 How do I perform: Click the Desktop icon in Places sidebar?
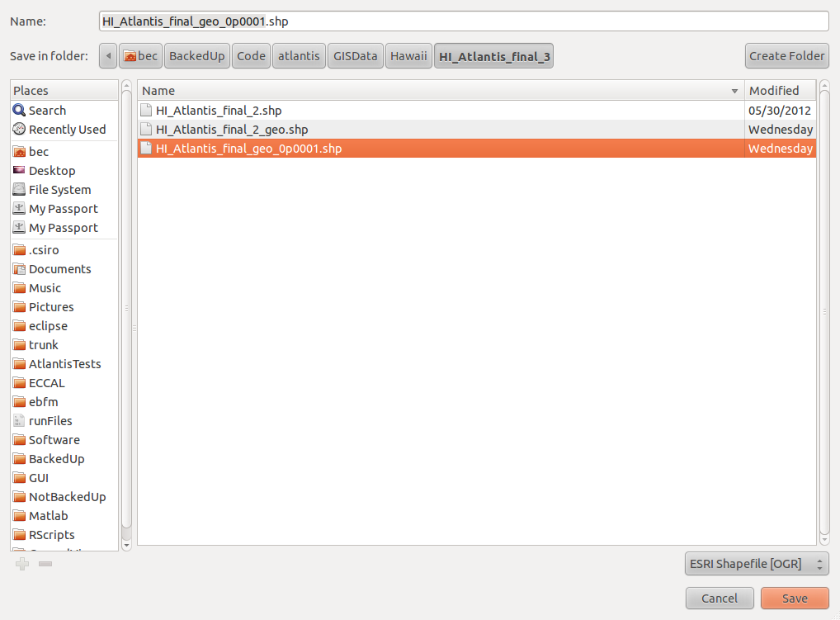click(19, 171)
